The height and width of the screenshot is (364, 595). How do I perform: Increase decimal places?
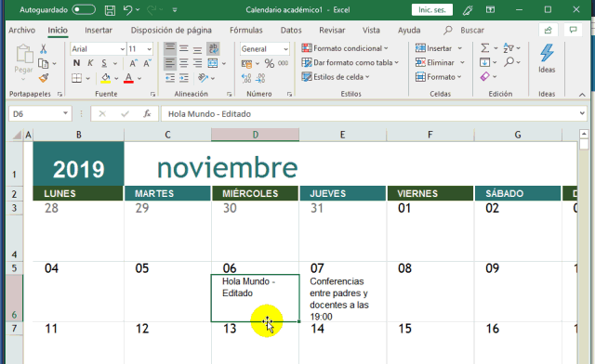246,78
